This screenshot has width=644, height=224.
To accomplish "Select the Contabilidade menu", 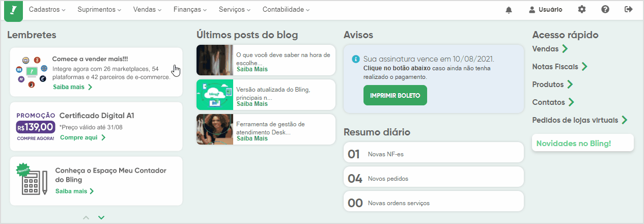I will pos(286,10).
